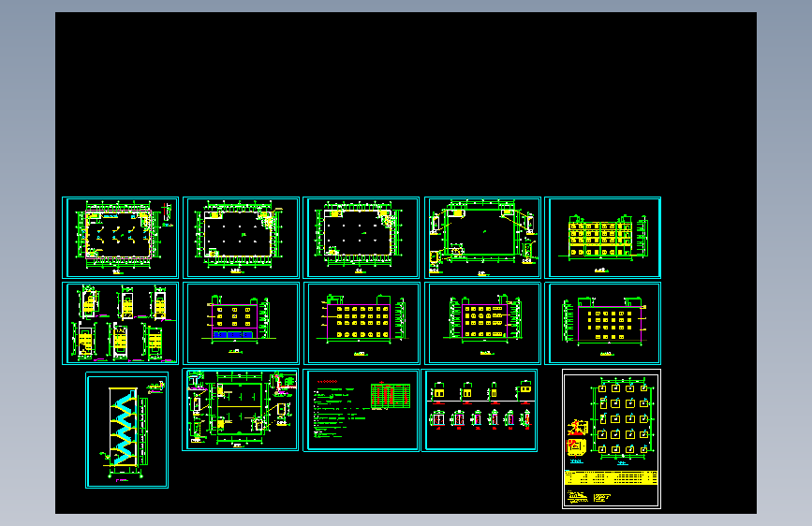
Task: Select the design notes sheet with green table
Action: click(x=361, y=410)
